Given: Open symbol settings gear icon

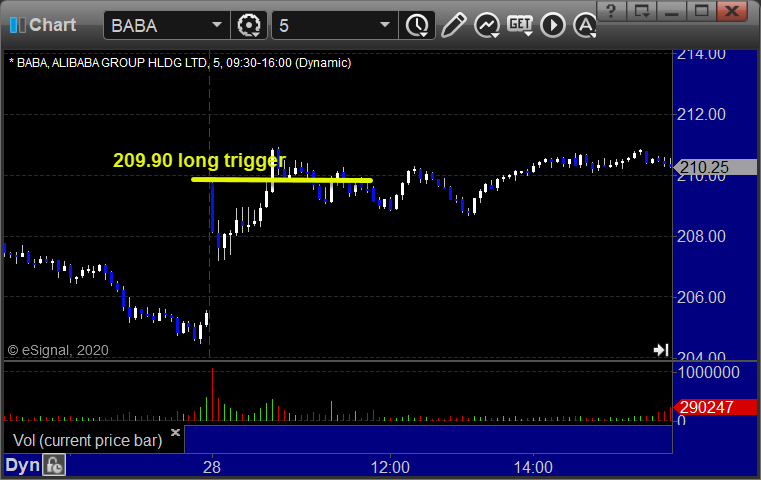Looking at the screenshot, I should (248, 25).
